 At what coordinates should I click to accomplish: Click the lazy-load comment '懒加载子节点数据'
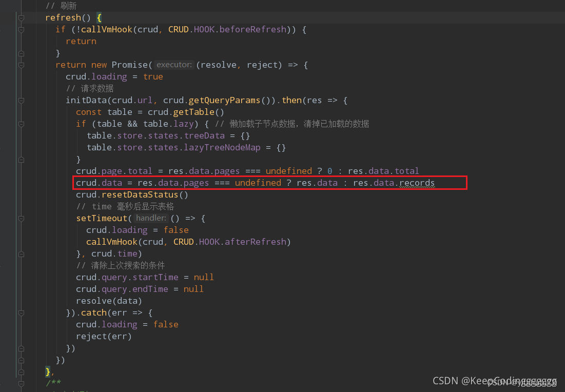[x=263, y=124]
